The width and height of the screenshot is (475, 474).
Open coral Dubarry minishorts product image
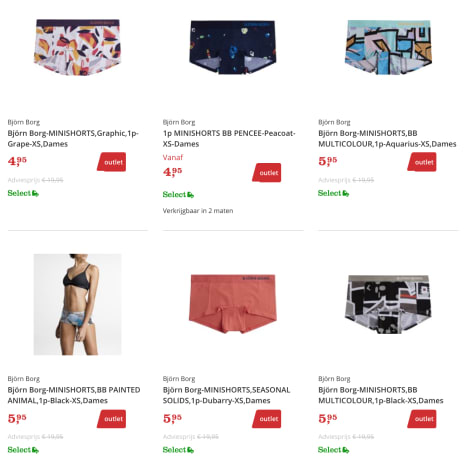coord(233,304)
